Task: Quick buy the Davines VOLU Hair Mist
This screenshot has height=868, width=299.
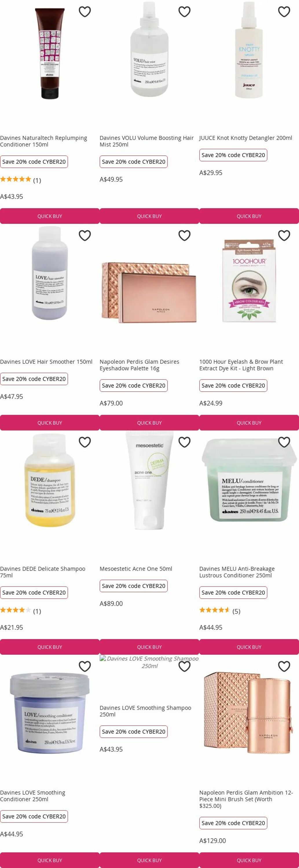Action: pyautogui.click(x=149, y=216)
